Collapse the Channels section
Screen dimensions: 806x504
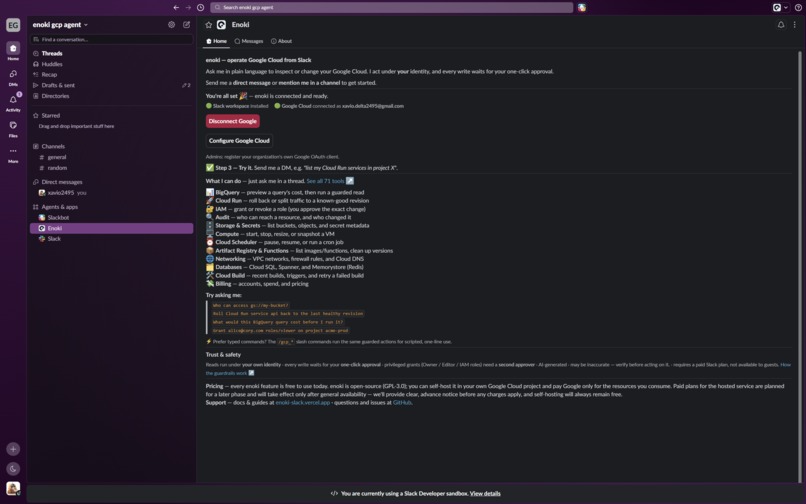53,147
